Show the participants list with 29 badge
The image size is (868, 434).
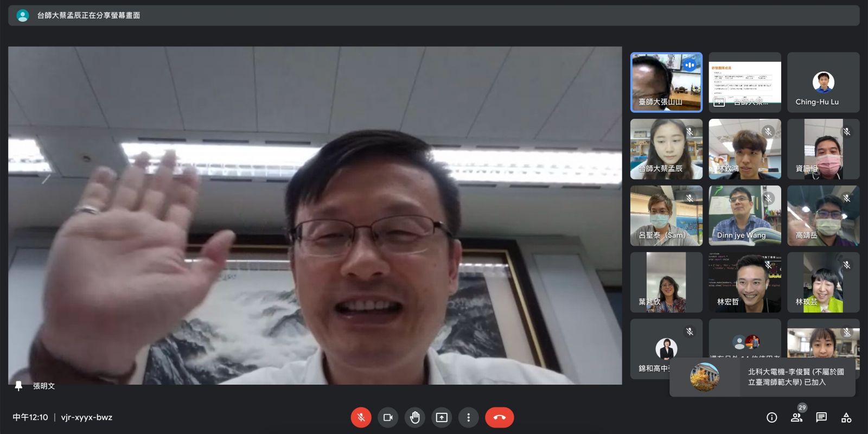796,417
